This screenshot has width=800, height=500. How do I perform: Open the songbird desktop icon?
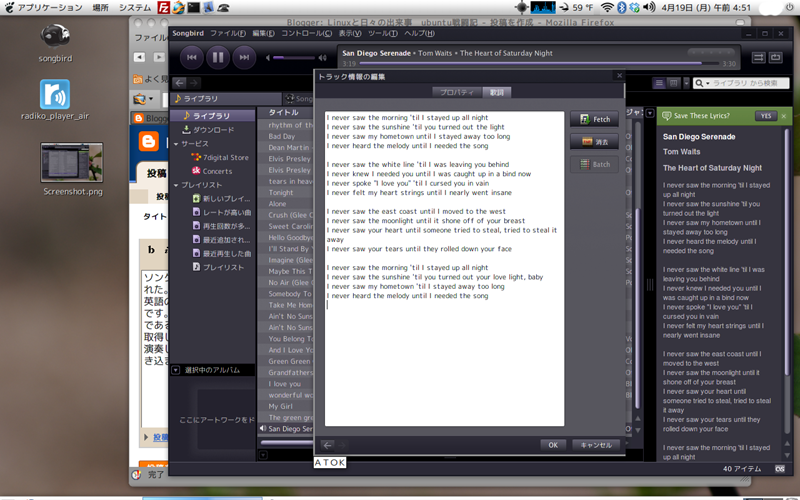click(55, 43)
